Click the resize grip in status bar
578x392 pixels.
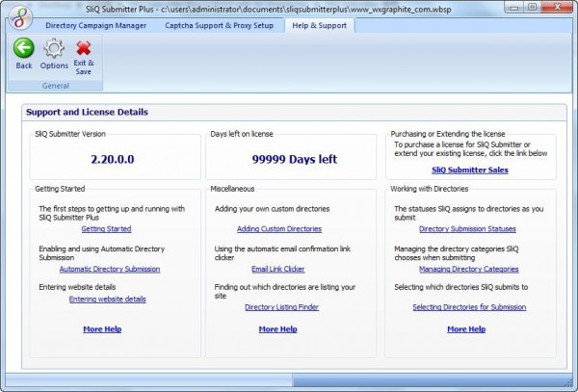[x=568, y=382]
